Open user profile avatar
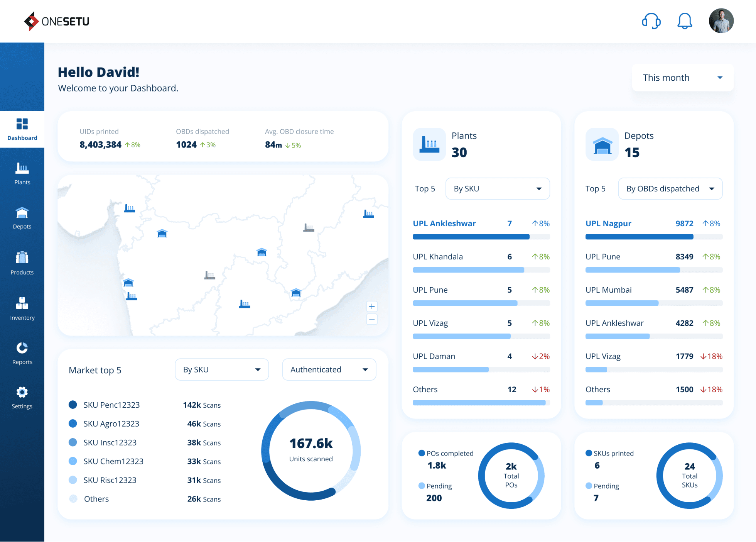The image size is (756, 542). pos(721,21)
